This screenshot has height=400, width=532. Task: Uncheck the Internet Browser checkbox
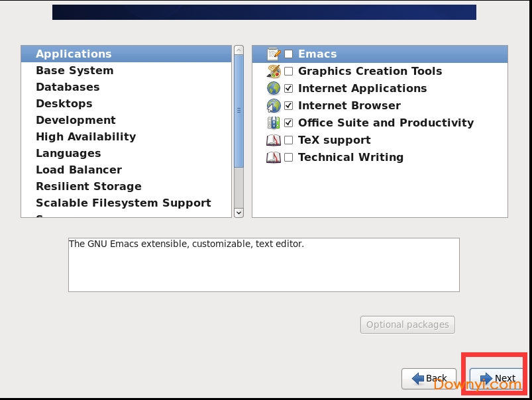click(x=289, y=106)
